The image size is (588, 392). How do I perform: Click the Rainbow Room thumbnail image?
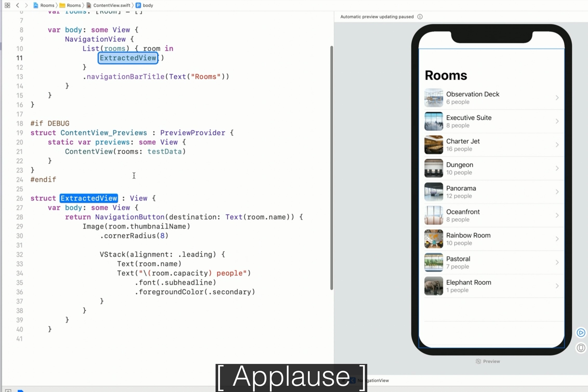coord(433,239)
